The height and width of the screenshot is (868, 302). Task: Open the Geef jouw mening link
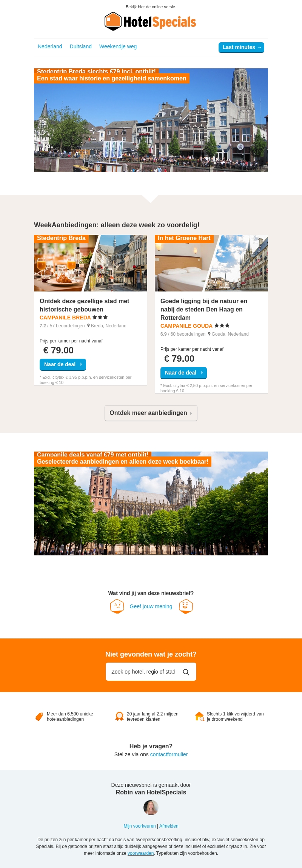[151, 606]
